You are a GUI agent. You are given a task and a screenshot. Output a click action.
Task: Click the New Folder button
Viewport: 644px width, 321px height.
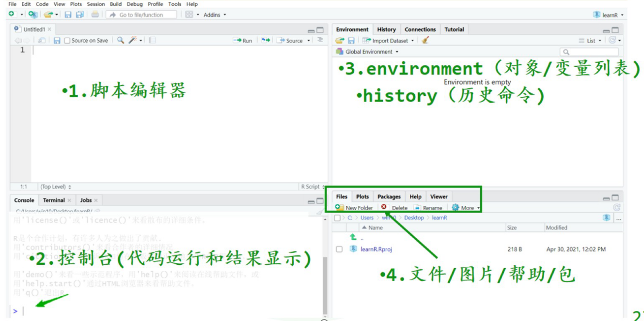coord(354,208)
